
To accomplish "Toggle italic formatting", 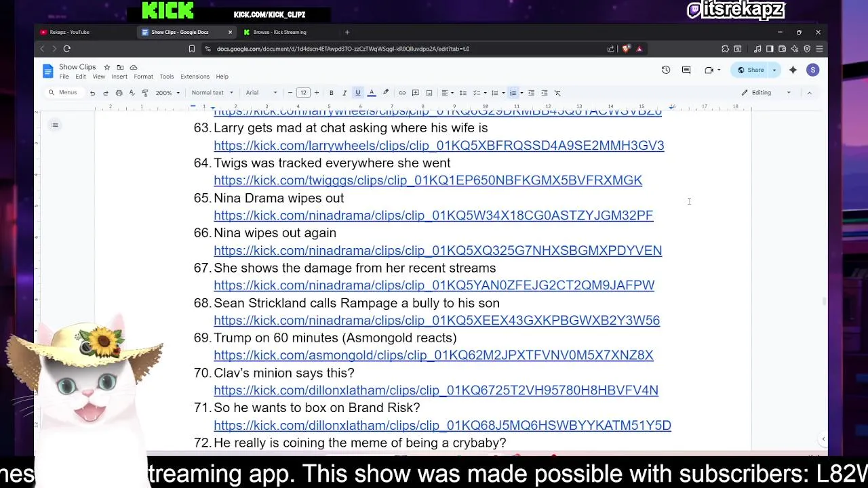I will click(344, 93).
